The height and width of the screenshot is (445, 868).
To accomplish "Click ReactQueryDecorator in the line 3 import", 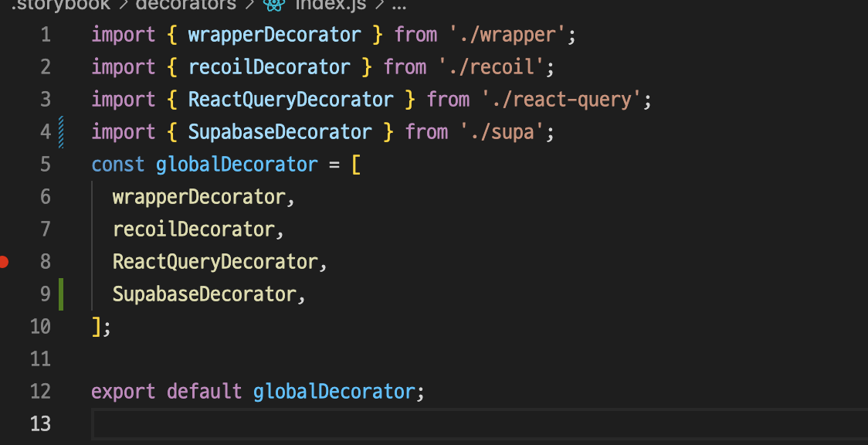I will 290,100.
